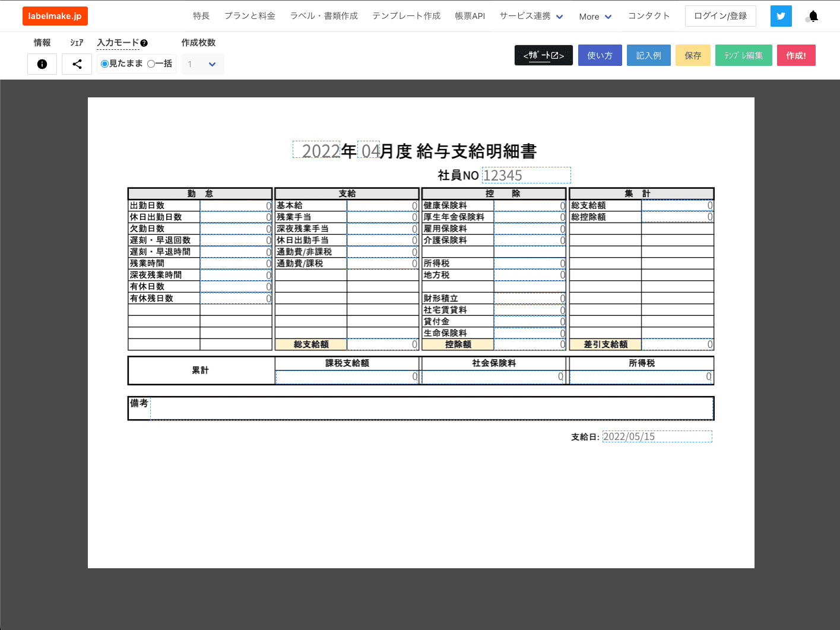Open the サポート external link button
Screen dimensions: 840x630
click(543, 55)
